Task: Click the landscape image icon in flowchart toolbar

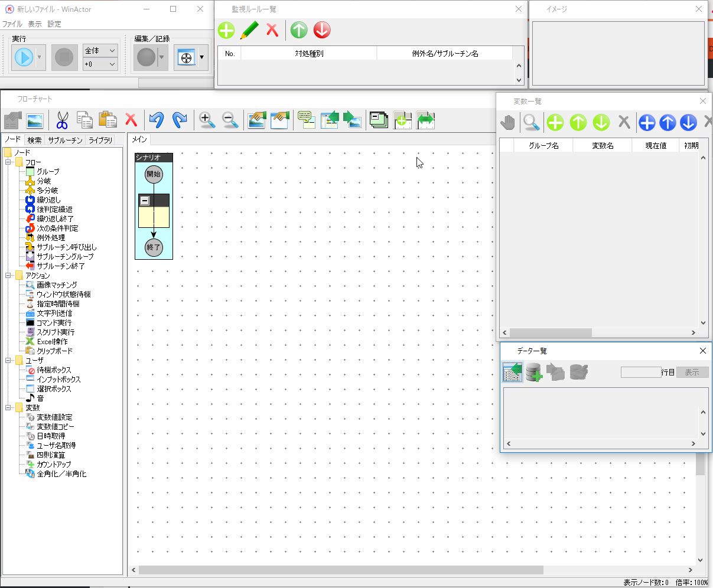Action: (34, 120)
